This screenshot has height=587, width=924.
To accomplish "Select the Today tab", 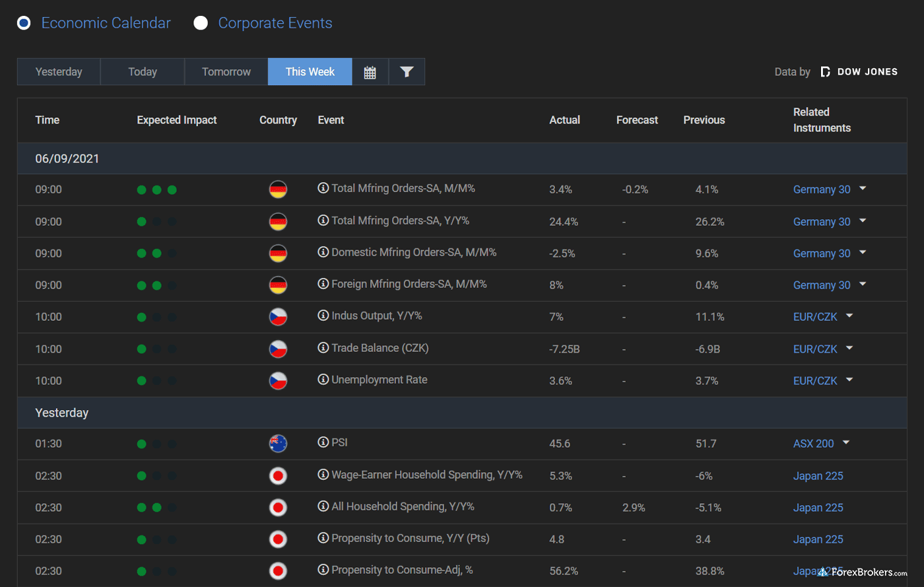I will (x=143, y=72).
